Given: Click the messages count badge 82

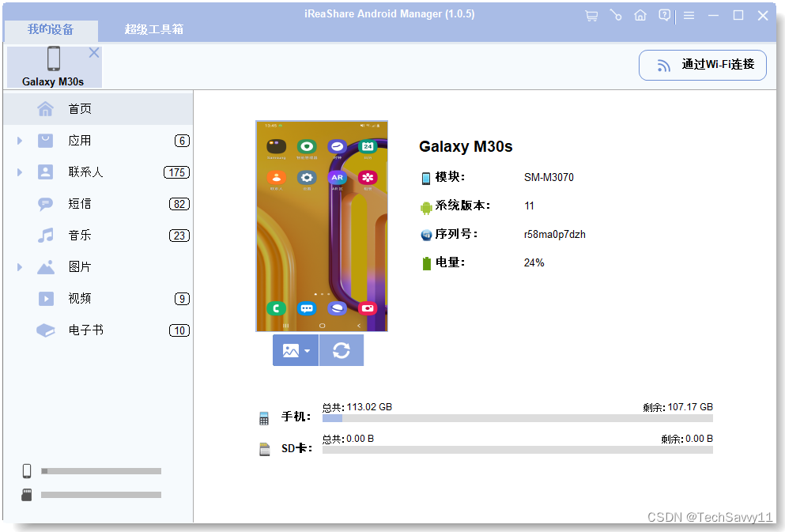Looking at the screenshot, I should (x=179, y=204).
